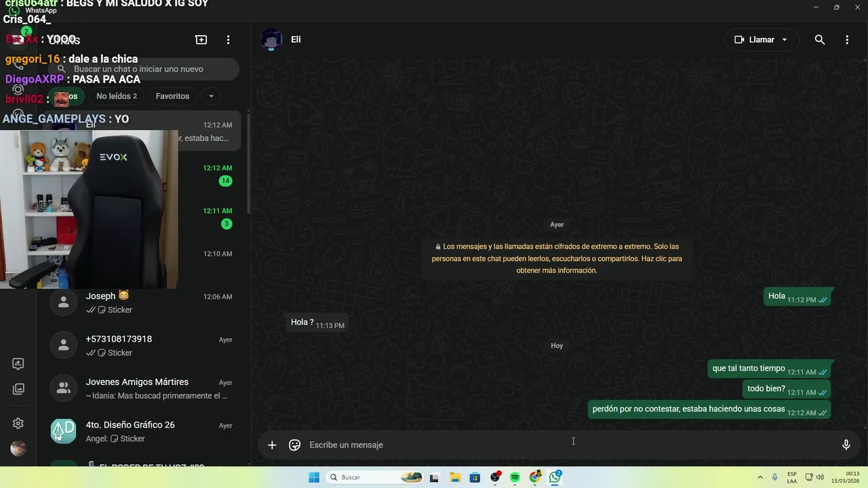Select the message 'perdón por no contestar'
Viewport: 868px width, 488px height.
point(709,409)
